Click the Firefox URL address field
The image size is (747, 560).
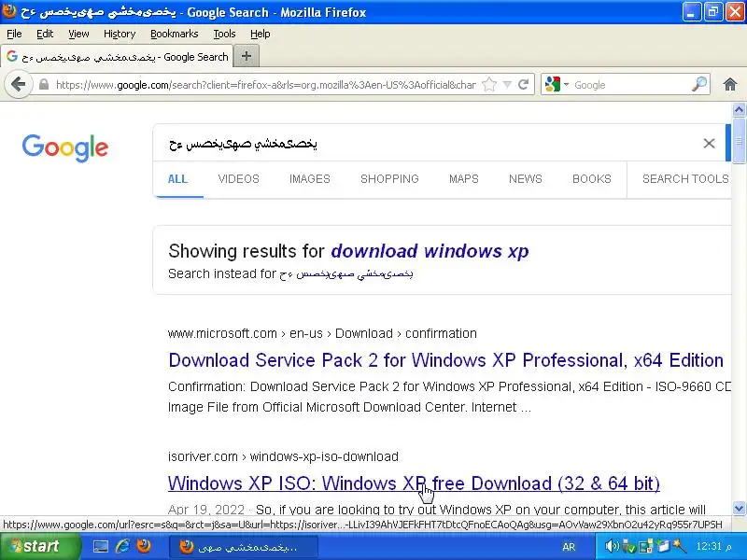(265, 85)
